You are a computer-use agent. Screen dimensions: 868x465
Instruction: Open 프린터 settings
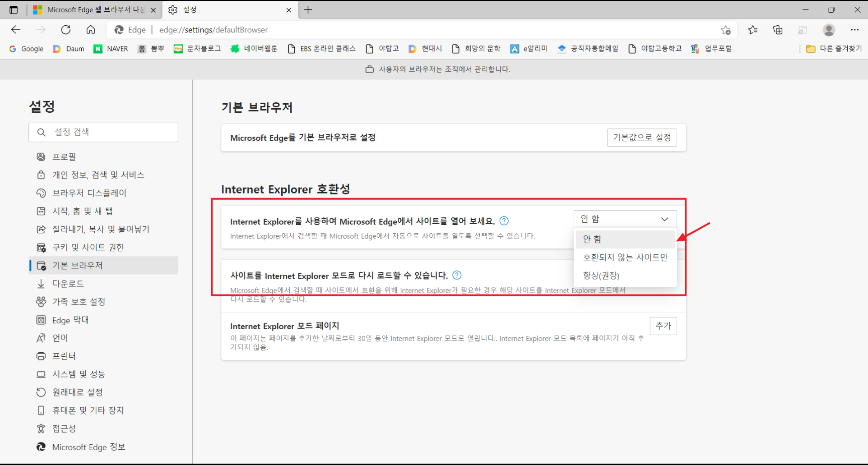point(103,356)
